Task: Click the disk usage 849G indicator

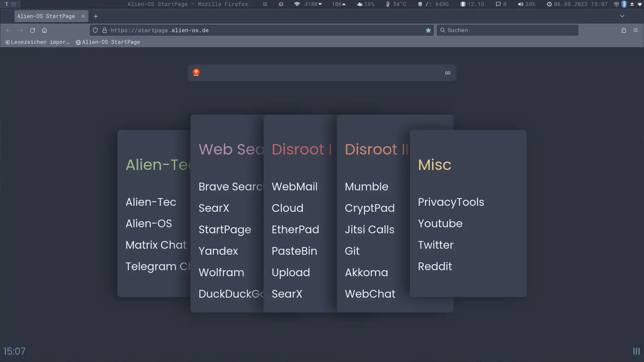Action: (x=433, y=4)
